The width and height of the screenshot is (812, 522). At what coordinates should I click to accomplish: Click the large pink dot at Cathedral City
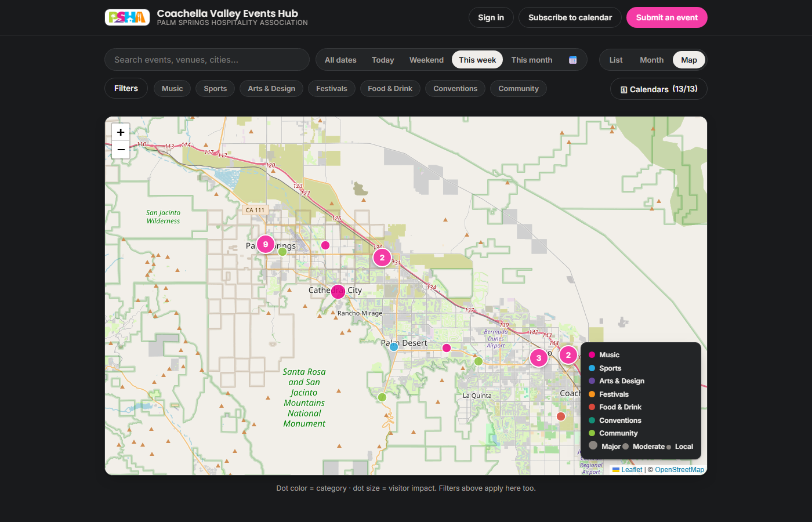338,292
